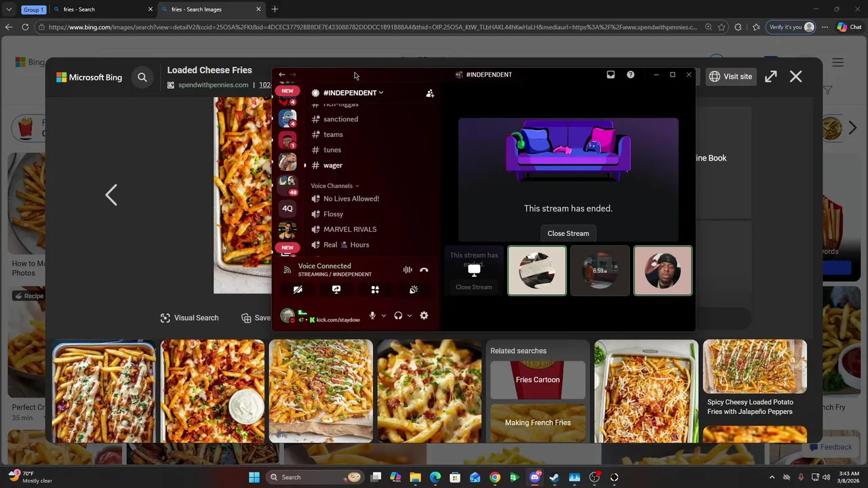The image size is (868, 488).
Task: Open connection signal icon by Voice Connected
Action: [288, 270]
